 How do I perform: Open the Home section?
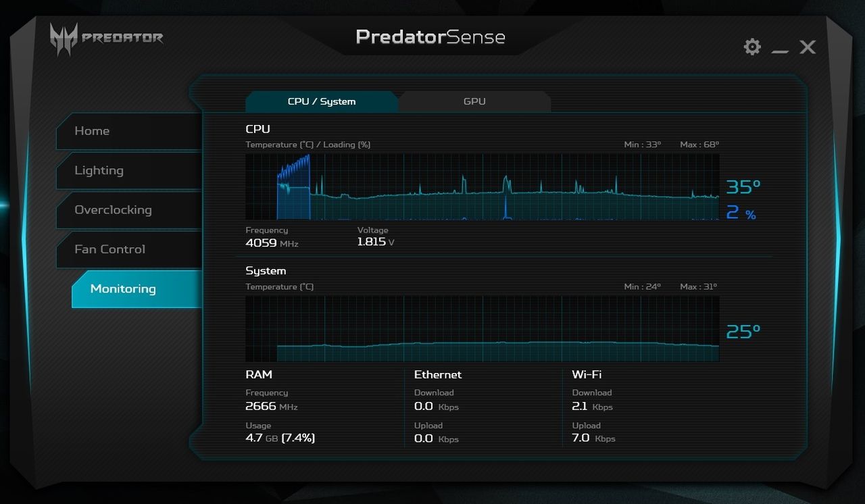(x=128, y=131)
